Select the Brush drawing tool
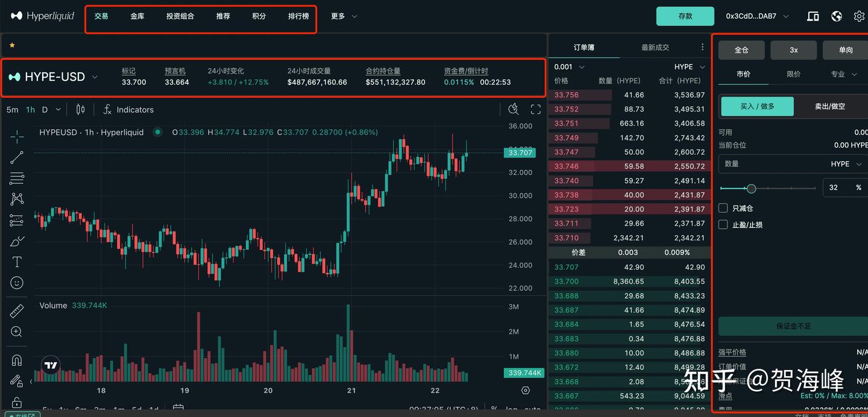The width and height of the screenshot is (868, 417). 16,241
